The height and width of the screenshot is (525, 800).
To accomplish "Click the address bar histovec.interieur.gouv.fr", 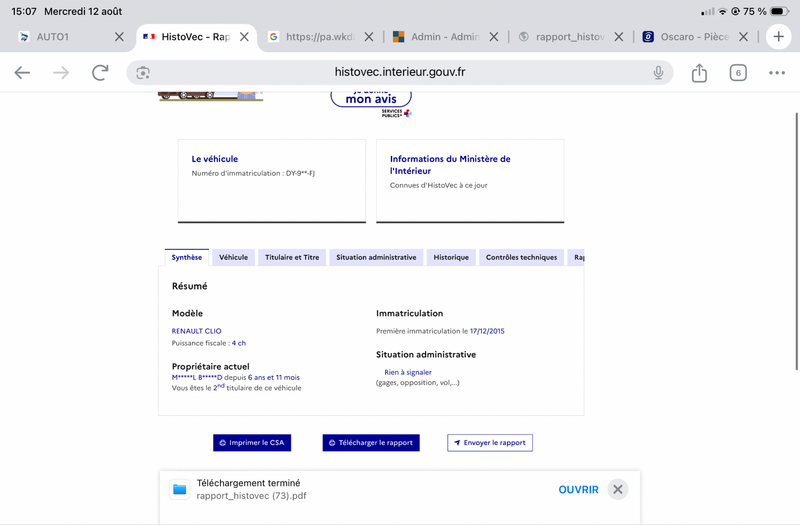I will tap(400, 72).
